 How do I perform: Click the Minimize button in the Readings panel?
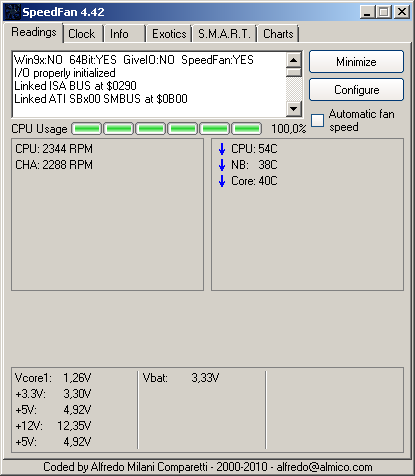356,62
